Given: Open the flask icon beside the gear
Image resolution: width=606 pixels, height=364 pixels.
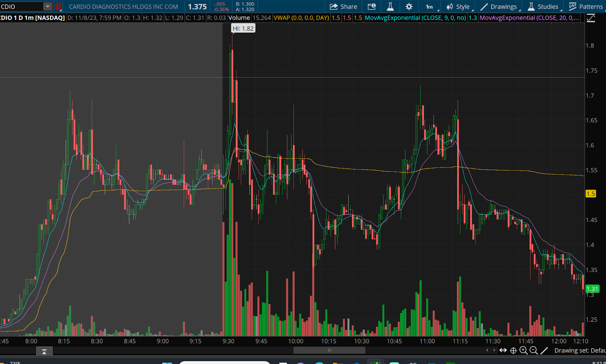Looking at the screenshot, I should click(390, 6).
